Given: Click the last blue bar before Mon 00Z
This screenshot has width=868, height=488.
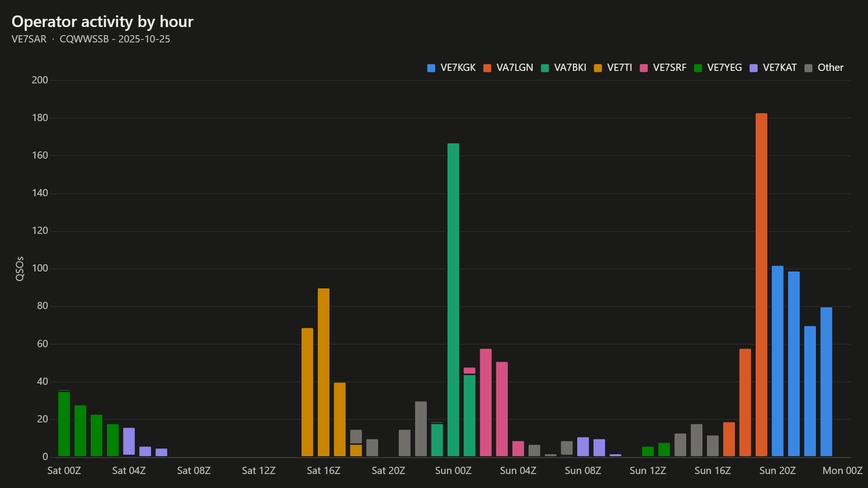Looking at the screenshot, I should [x=826, y=381].
